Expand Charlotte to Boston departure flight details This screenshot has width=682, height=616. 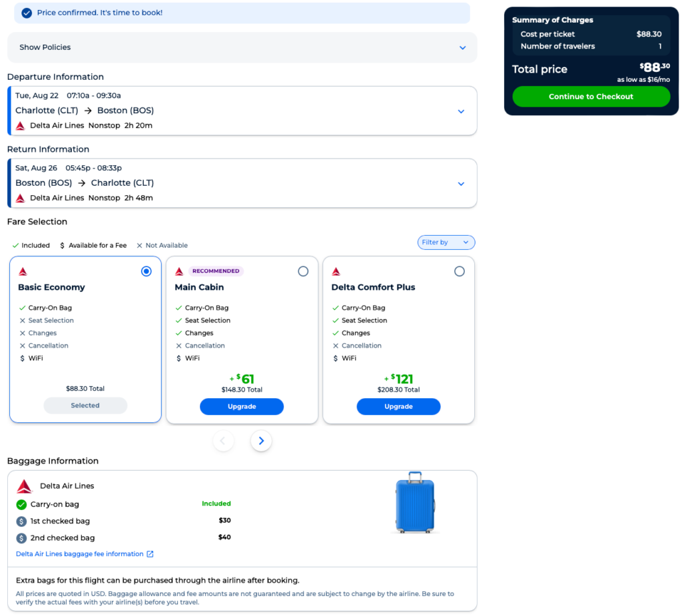(461, 111)
